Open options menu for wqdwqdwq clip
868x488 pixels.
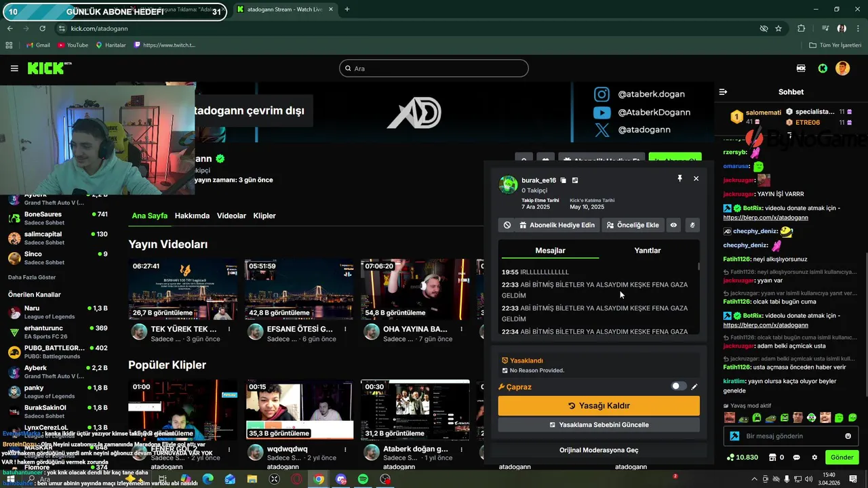pos(345,449)
